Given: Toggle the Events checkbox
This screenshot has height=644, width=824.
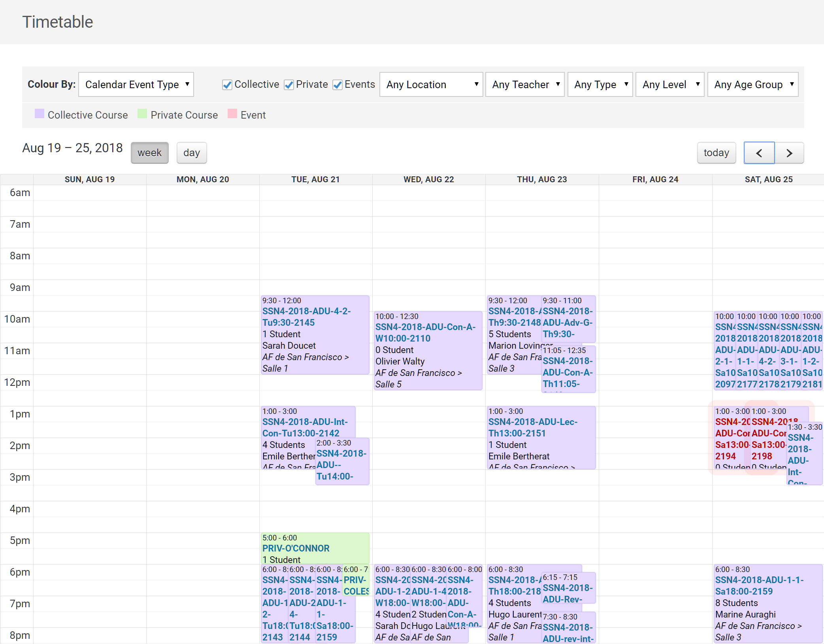Looking at the screenshot, I should (x=338, y=85).
